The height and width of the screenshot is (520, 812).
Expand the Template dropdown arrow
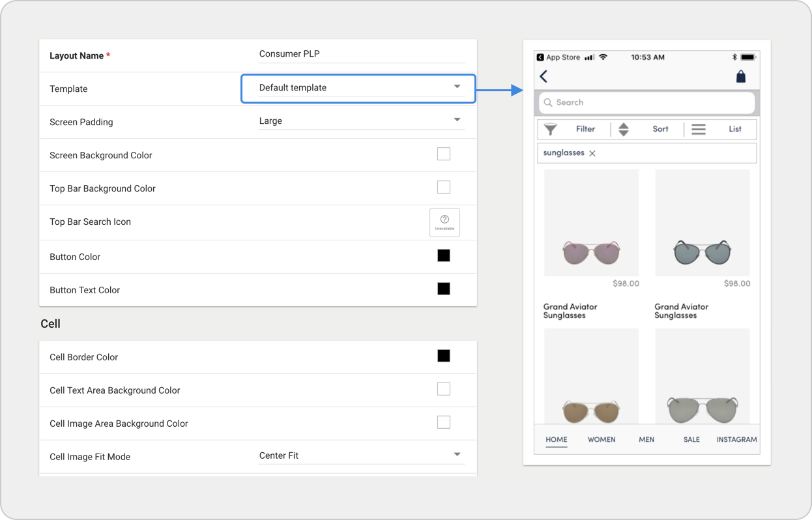pyautogui.click(x=457, y=87)
